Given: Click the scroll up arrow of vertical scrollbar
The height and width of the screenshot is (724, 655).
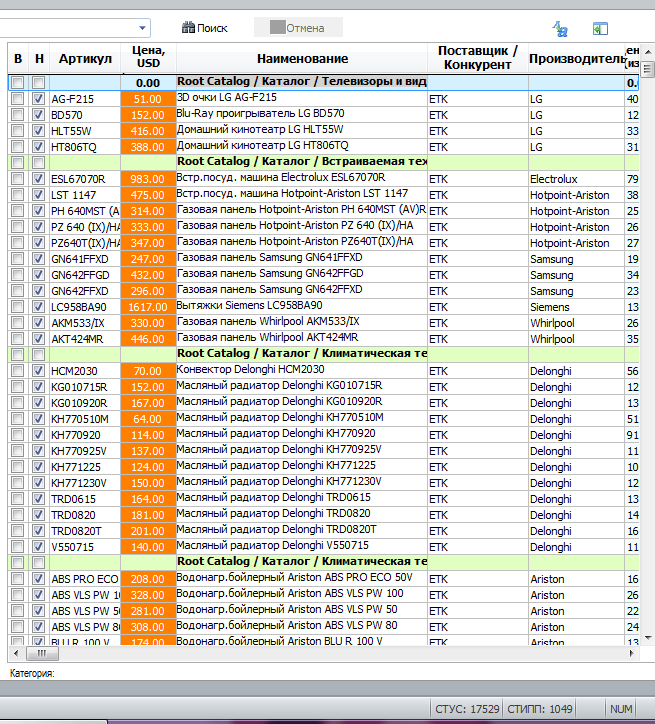Looking at the screenshot, I should (648, 52).
